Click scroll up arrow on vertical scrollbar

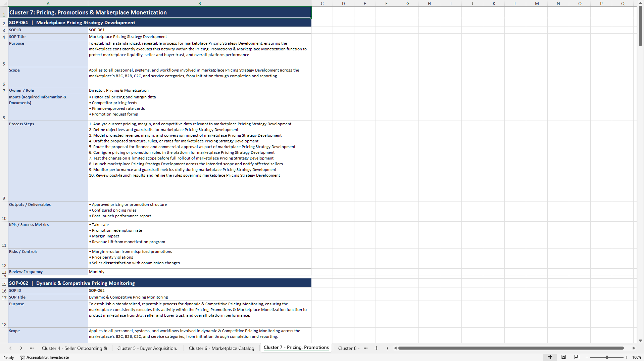(640, 3)
